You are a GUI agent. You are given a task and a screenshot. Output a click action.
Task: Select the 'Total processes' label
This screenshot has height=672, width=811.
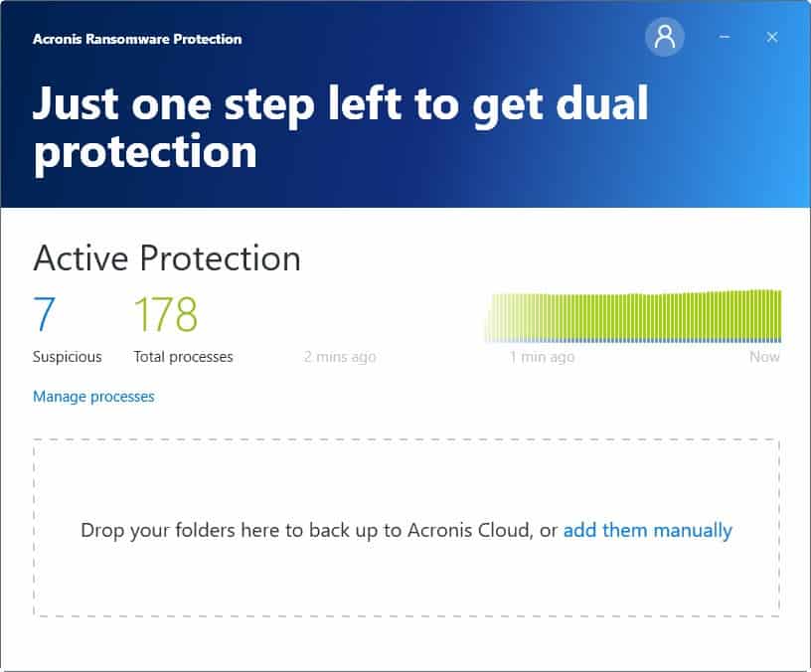click(184, 357)
